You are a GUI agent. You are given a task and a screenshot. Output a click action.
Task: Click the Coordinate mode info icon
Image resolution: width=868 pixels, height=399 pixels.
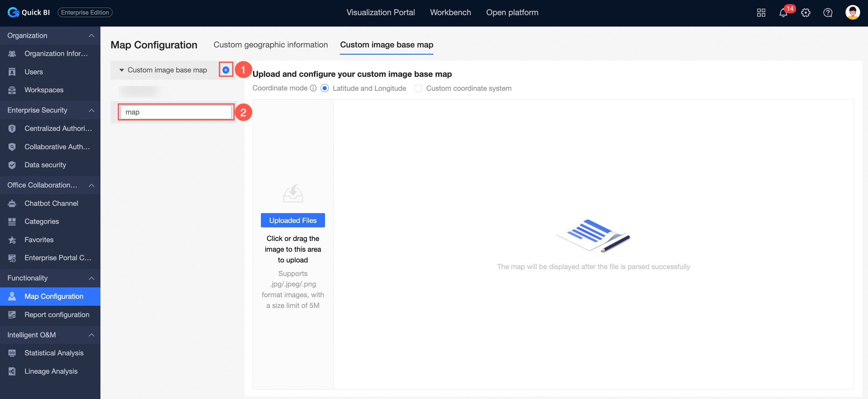click(x=313, y=88)
